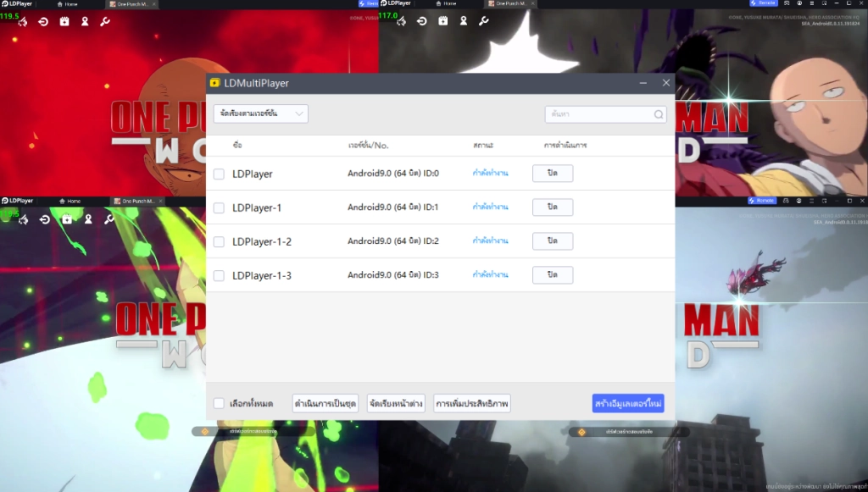
Task: Click the ปิด button for LDPlayer ID:0
Action: (553, 173)
